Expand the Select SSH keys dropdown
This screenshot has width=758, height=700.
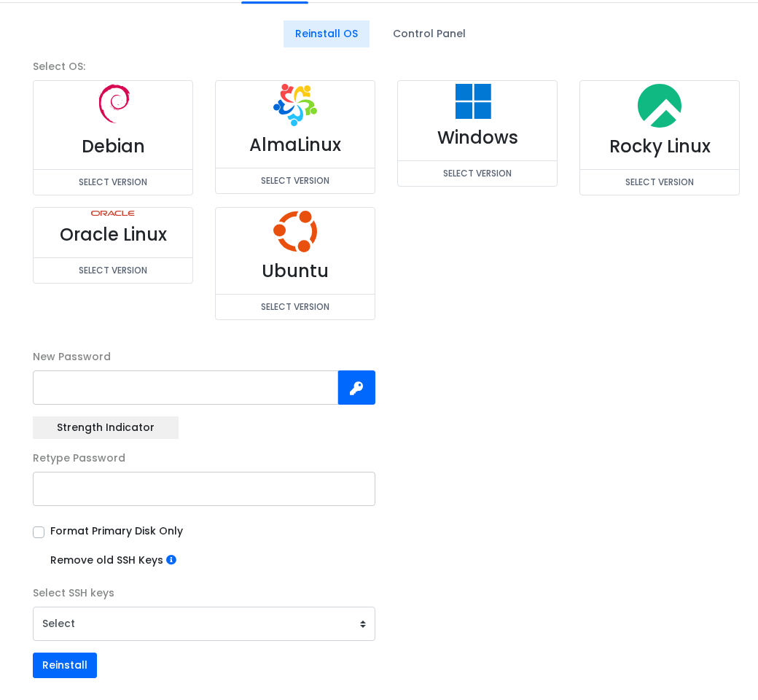point(204,623)
